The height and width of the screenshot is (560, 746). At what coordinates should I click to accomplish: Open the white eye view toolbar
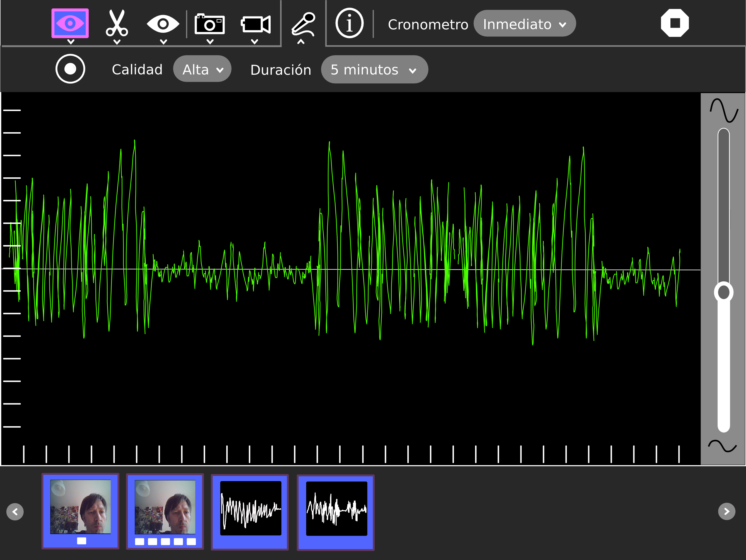click(163, 24)
